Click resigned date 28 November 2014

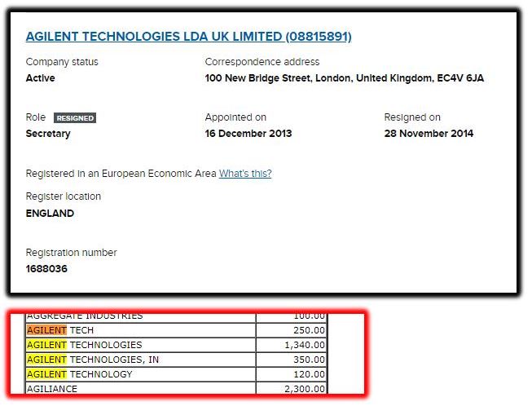[429, 134]
